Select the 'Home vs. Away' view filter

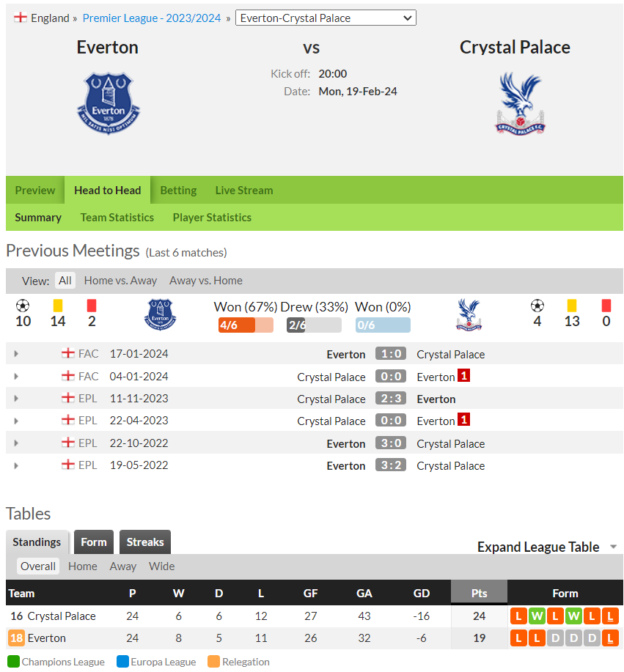120,281
